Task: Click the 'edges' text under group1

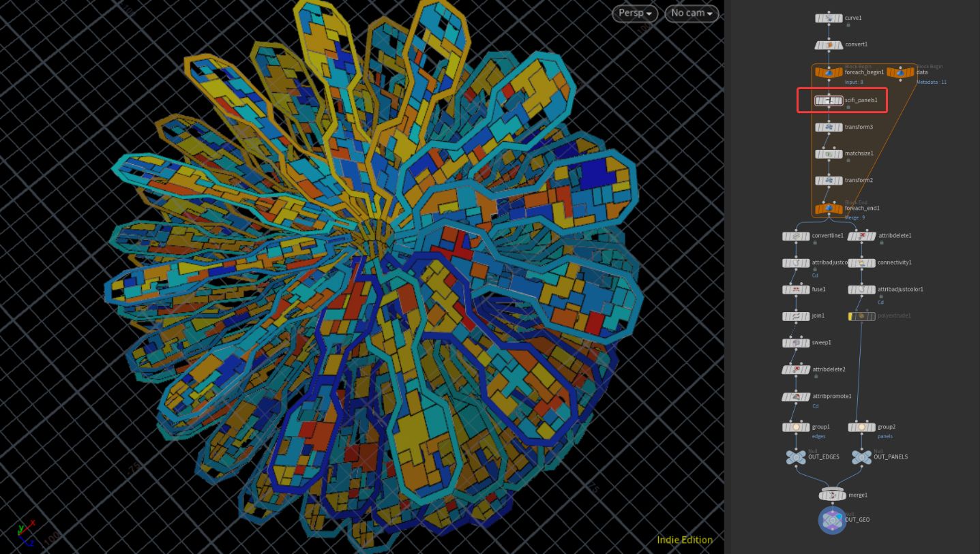Action: [x=819, y=436]
